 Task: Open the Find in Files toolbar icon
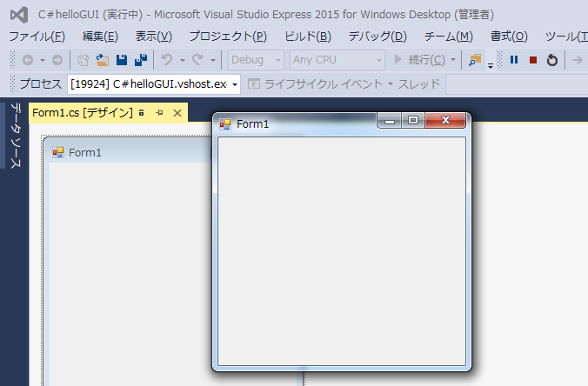click(x=475, y=60)
